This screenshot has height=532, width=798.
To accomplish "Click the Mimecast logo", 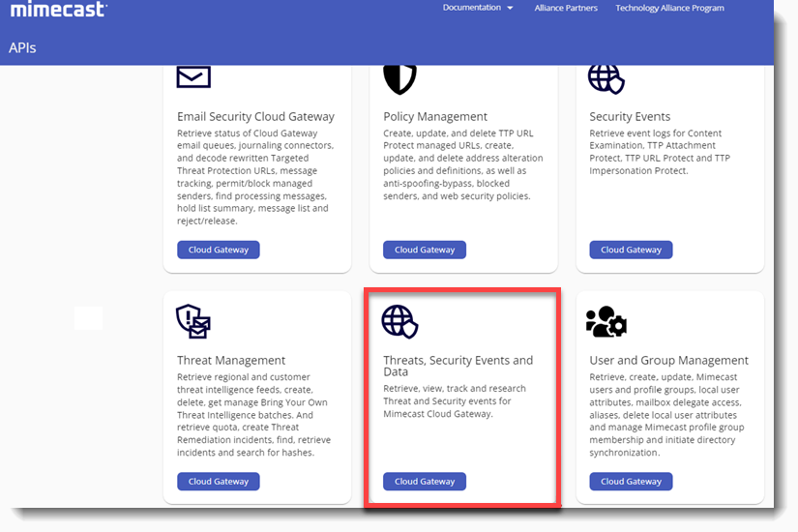I will click(x=59, y=10).
